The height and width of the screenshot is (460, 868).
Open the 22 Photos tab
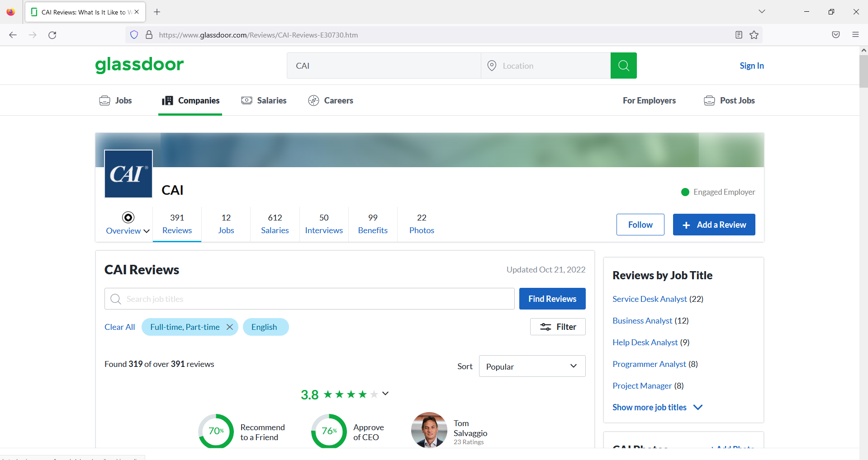coord(422,224)
